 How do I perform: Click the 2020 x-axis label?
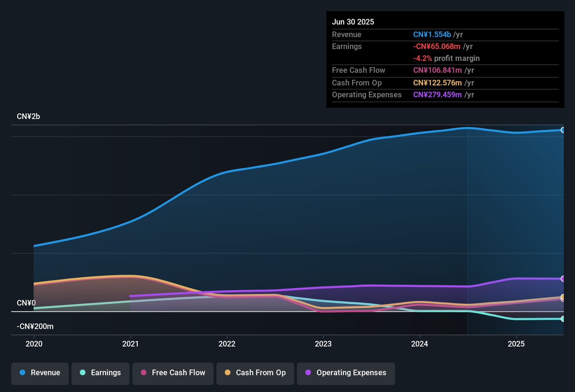tap(34, 344)
